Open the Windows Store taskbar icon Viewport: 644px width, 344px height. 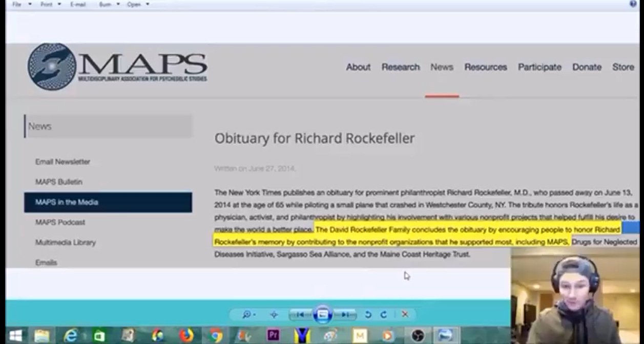[x=99, y=336]
